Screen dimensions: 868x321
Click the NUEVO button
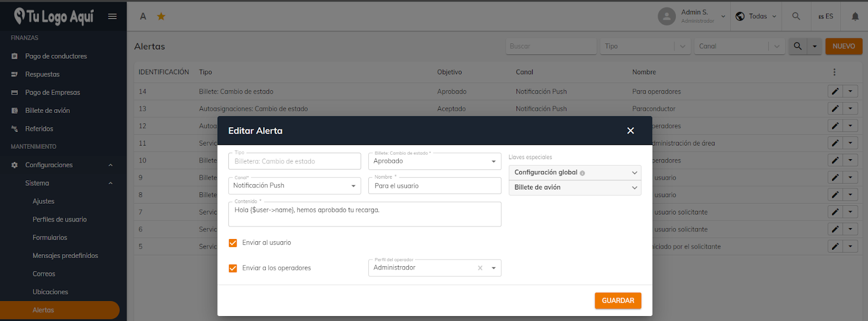(844, 46)
